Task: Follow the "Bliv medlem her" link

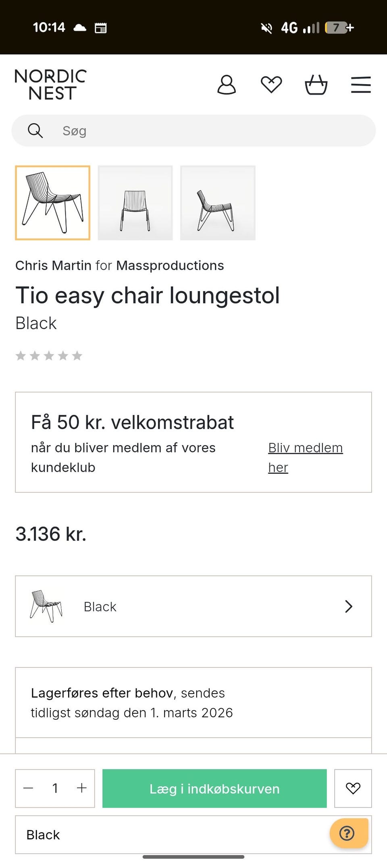Action: coord(305,448)
